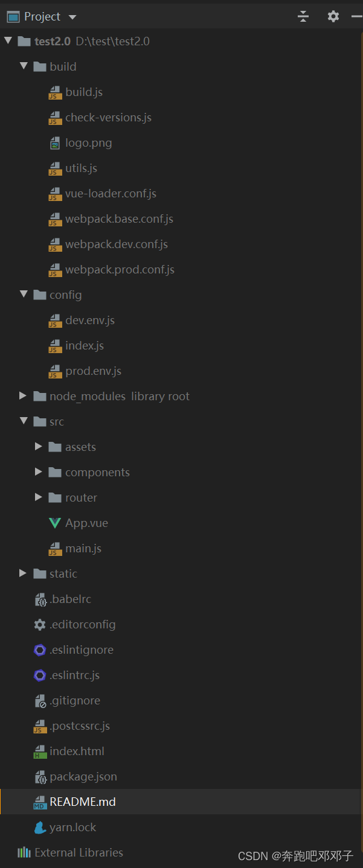The image size is (363, 868).
Task: Open the Project view dropdown arrow
Action: pyautogui.click(x=72, y=17)
